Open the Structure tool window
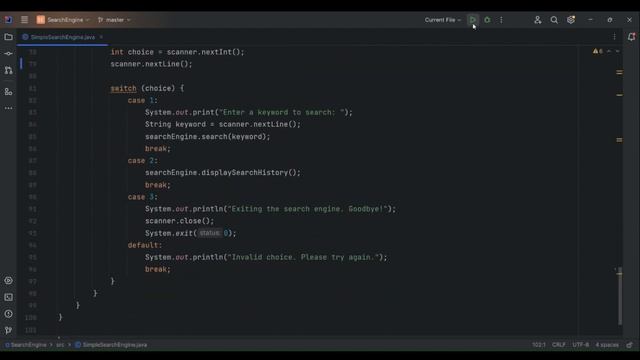640x360 pixels. point(8,92)
